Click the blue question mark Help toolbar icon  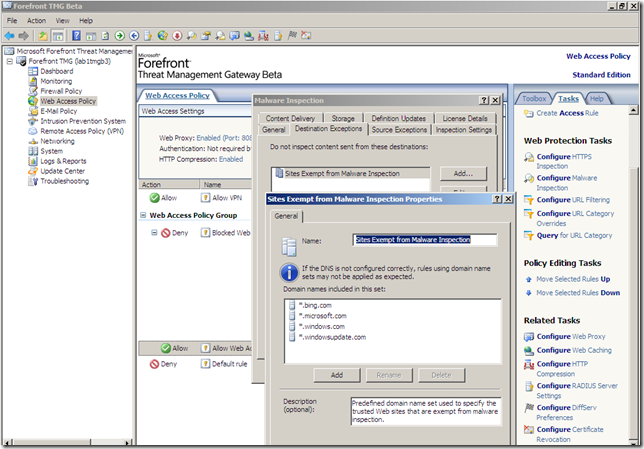[76, 36]
